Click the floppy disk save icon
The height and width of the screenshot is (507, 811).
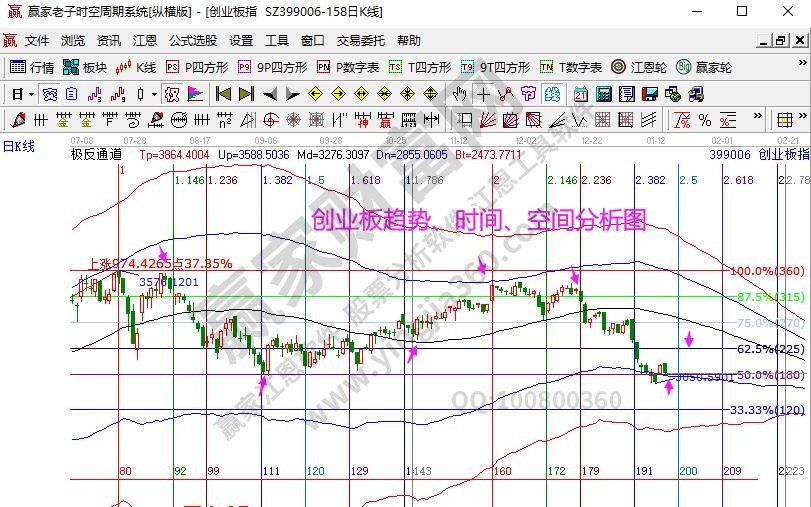[648, 94]
